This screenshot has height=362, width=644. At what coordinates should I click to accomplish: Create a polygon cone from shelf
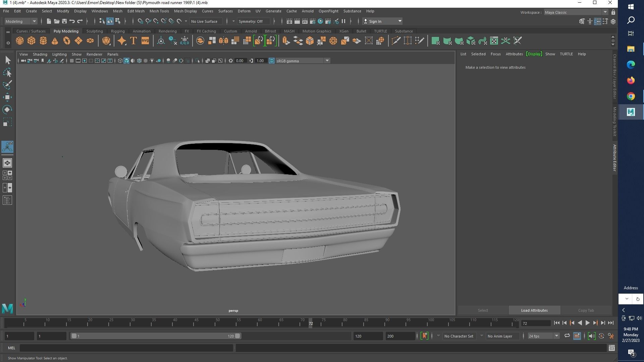(x=55, y=41)
